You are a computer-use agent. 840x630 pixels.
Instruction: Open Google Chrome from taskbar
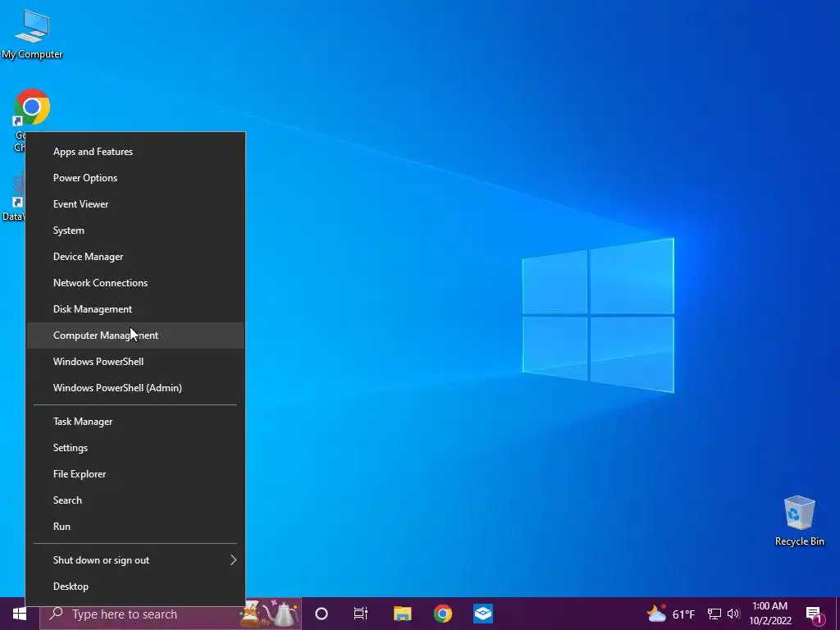point(442,614)
